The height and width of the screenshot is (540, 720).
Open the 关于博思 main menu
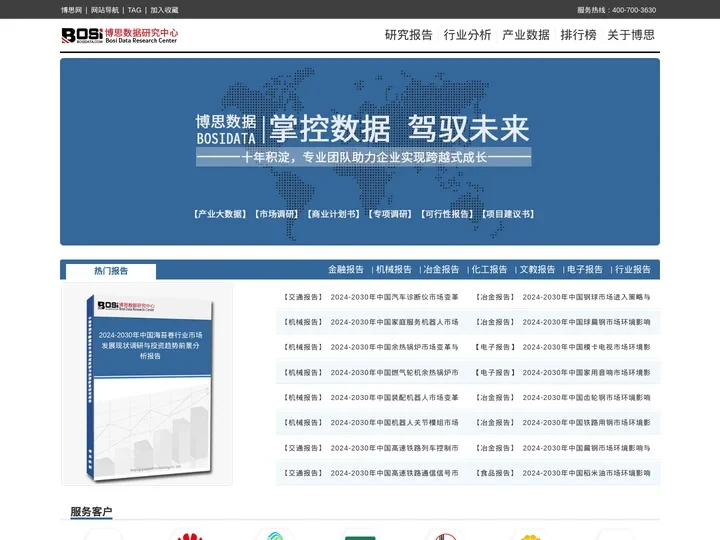631,35
